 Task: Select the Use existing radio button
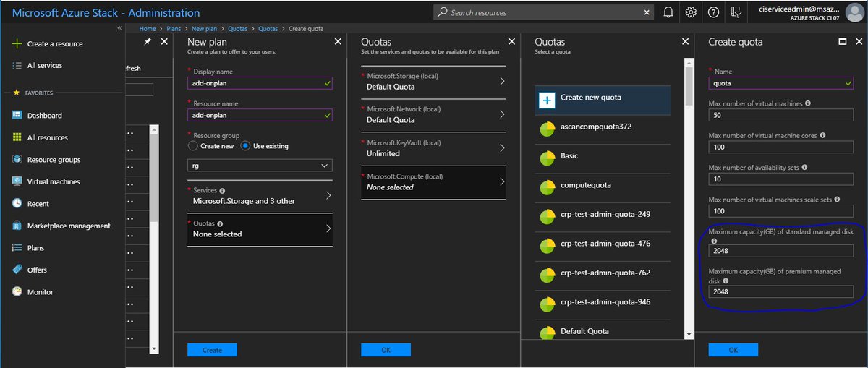(245, 146)
